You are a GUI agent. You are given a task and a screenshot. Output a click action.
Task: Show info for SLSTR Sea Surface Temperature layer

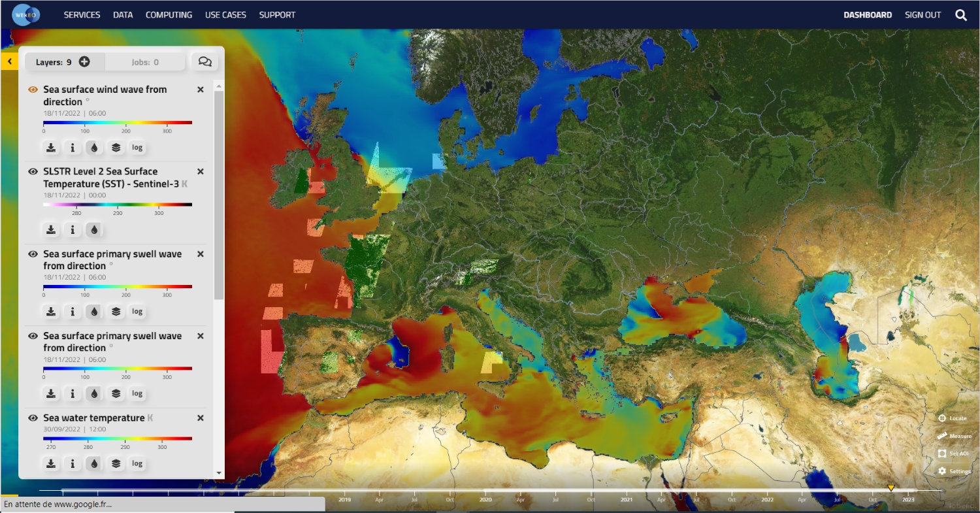coord(73,230)
